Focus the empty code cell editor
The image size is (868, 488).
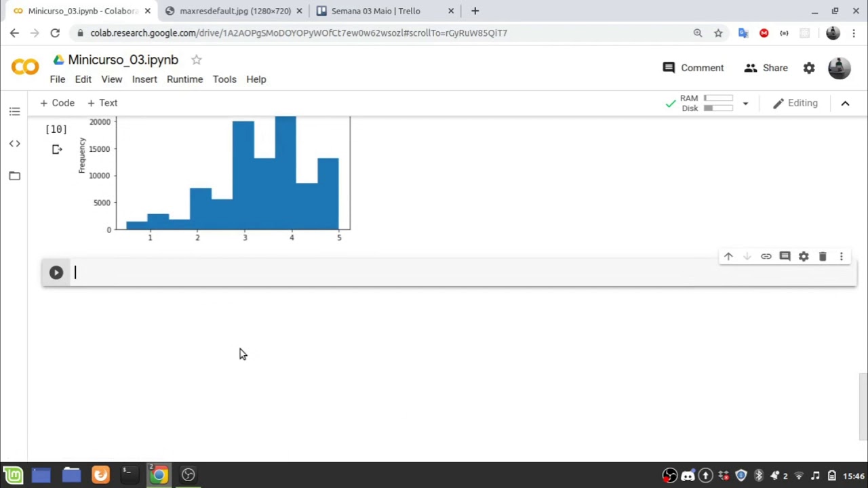pos(465,272)
